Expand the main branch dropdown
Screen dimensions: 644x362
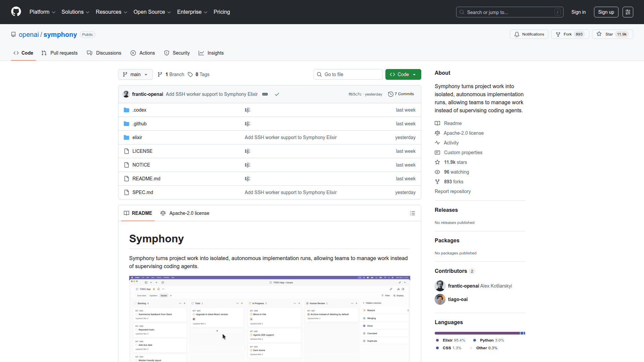[135, 74]
